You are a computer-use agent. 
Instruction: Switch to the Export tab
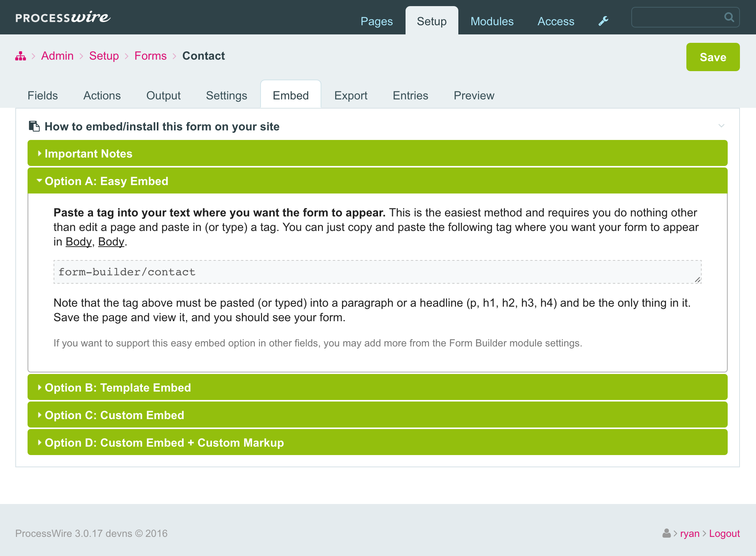(x=351, y=95)
